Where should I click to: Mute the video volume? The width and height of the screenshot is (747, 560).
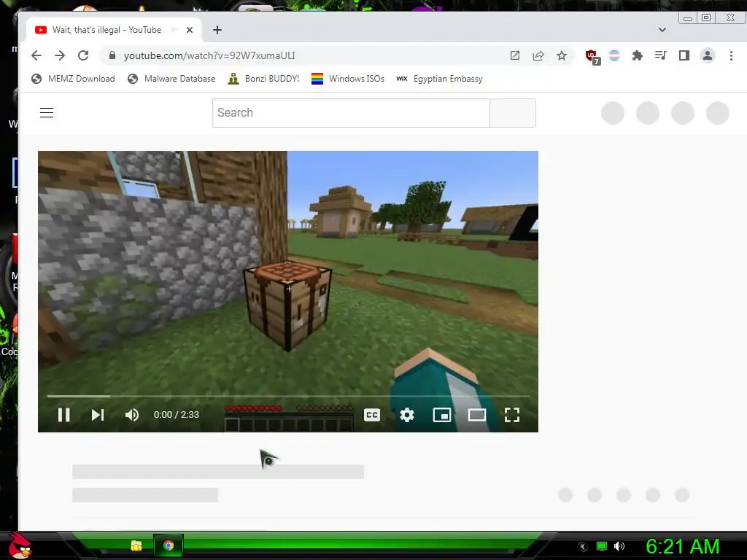pyautogui.click(x=132, y=415)
